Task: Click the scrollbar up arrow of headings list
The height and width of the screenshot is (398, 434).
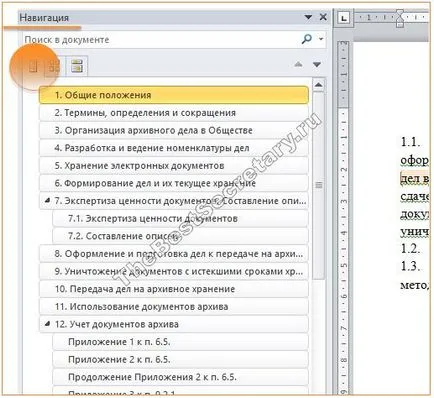Action: [318, 85]
